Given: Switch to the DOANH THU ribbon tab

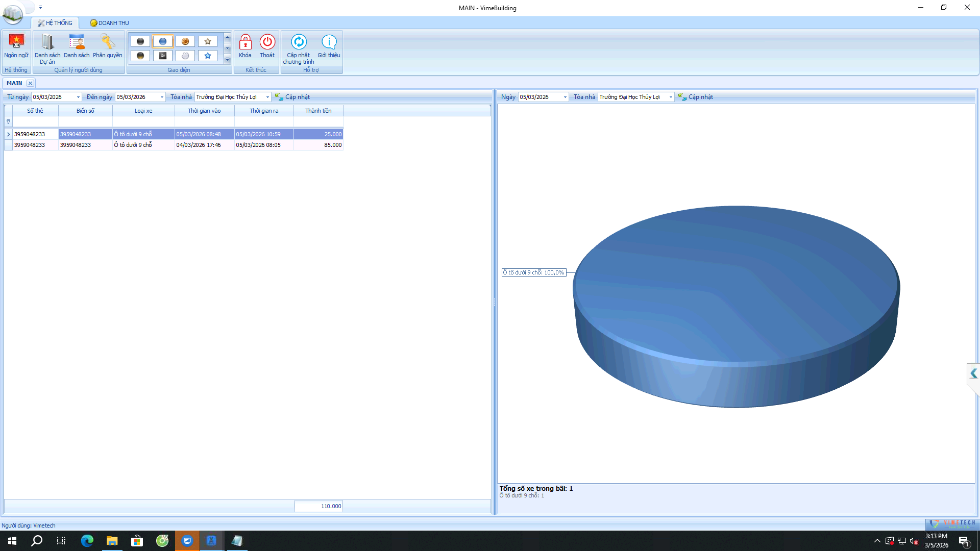Looking at the screenshot, I should coord(109,23).
